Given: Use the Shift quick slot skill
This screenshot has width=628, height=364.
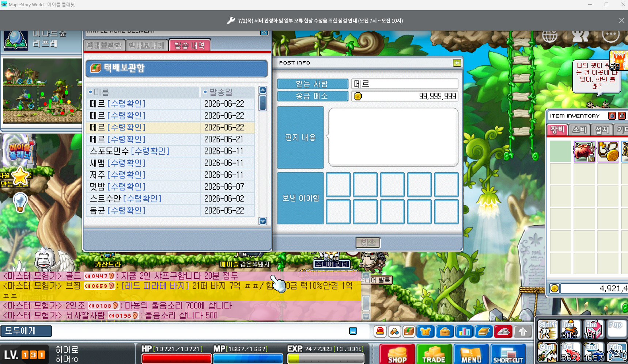Looking at the screenshot, I should click(x=547, y=330).
